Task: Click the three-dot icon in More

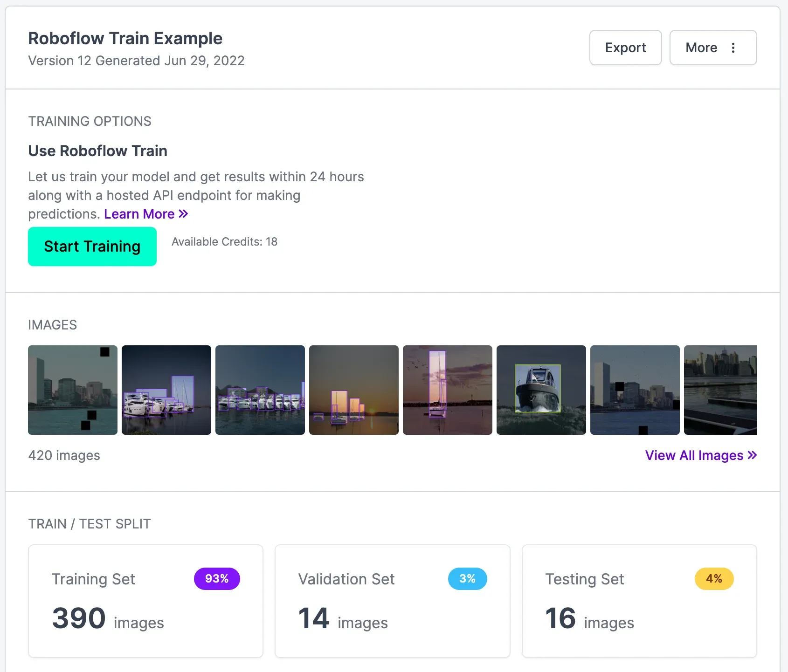Action: (733, 48)
